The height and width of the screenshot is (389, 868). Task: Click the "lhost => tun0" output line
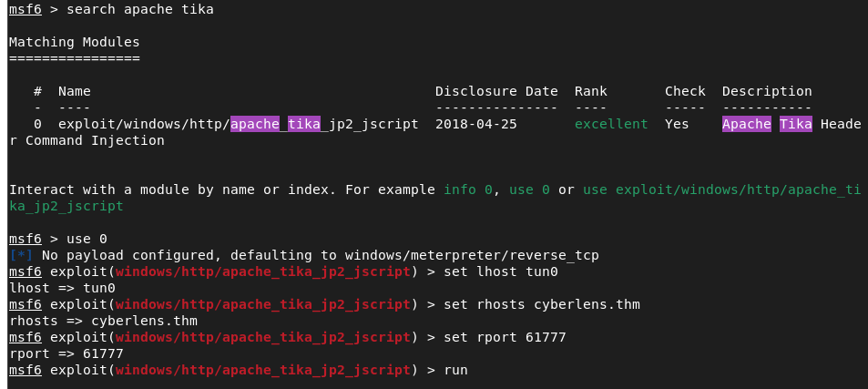point(62,288)
